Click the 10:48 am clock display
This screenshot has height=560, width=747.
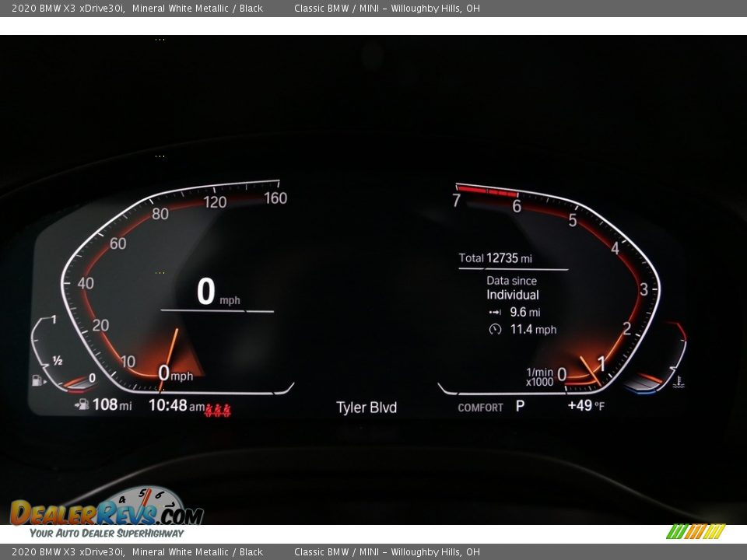[x=176, y=405]
